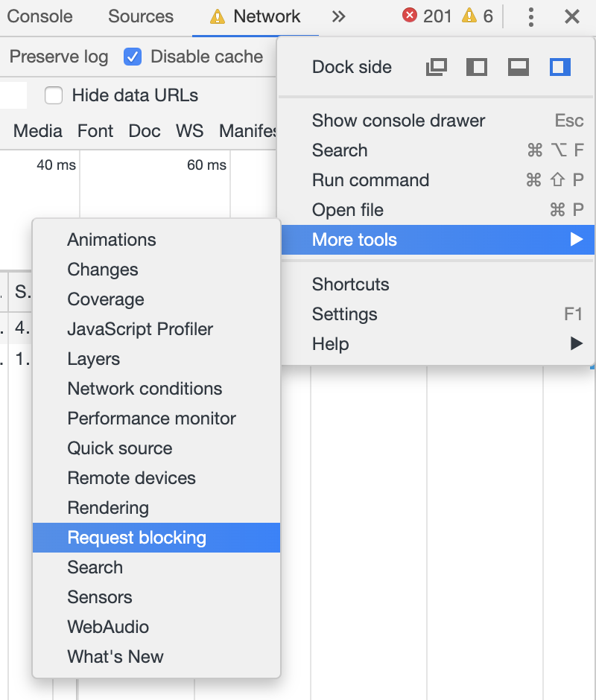Expand hidden tabs with double chevron
The height and width of the screenshot is (700, 596).
pyautogui.click(x=338, y=16)
